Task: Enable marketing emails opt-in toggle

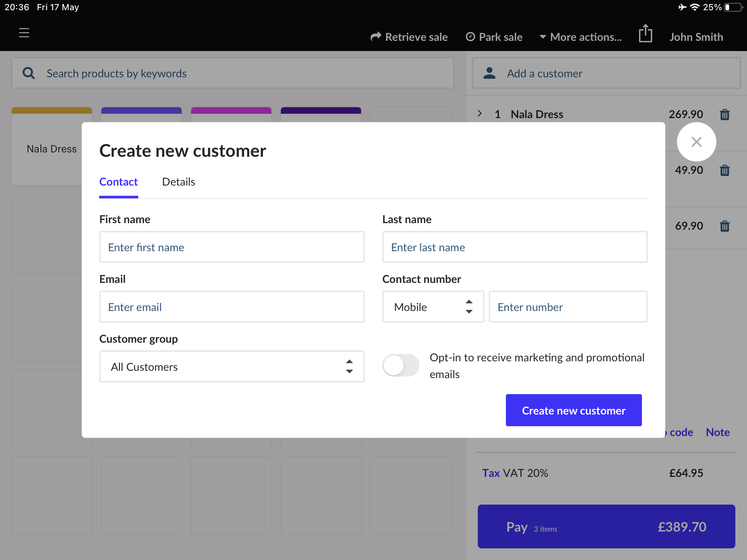Action: [x=400, y=365]
